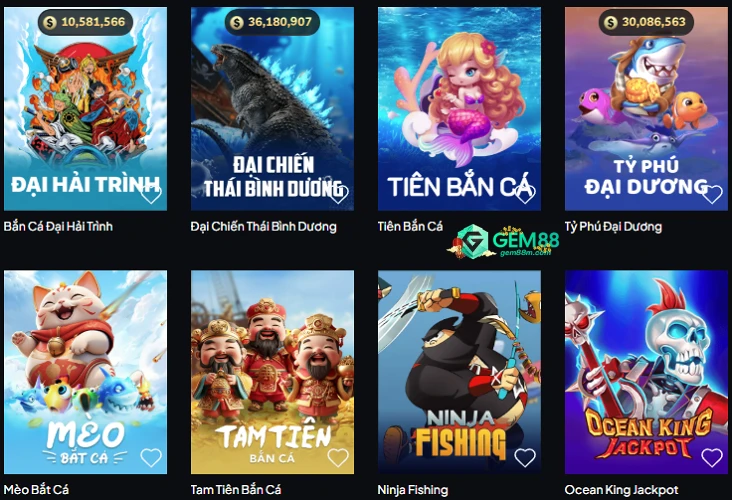Favorite the Đại Hải Trình game heart
This screenshot has width=732, height=500.
click(x=151, y=194)
